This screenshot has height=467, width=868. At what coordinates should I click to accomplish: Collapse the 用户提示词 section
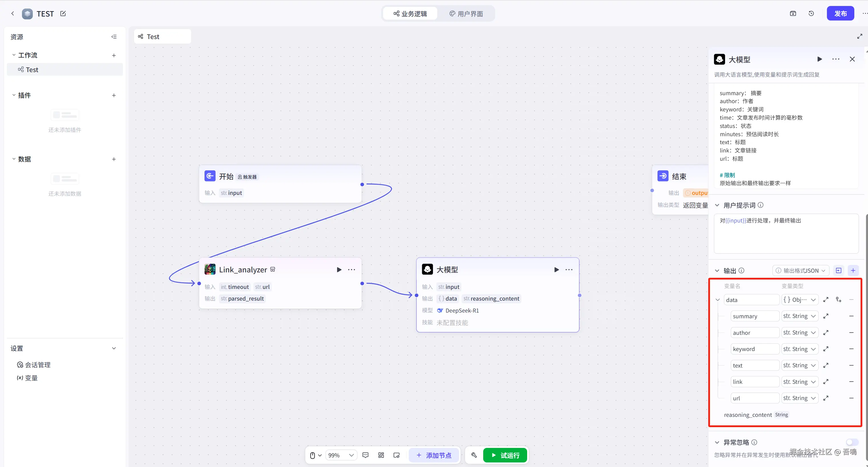(717, 205)
